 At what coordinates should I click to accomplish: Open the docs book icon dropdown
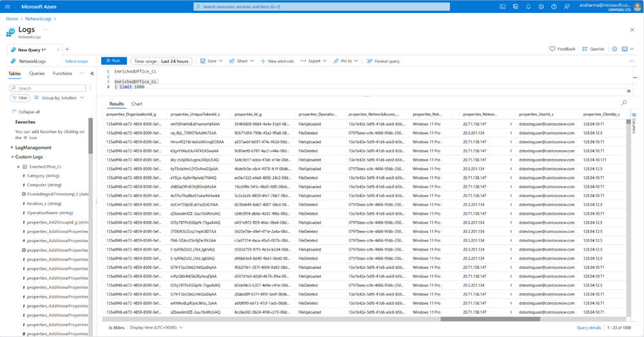click(627, 49)
